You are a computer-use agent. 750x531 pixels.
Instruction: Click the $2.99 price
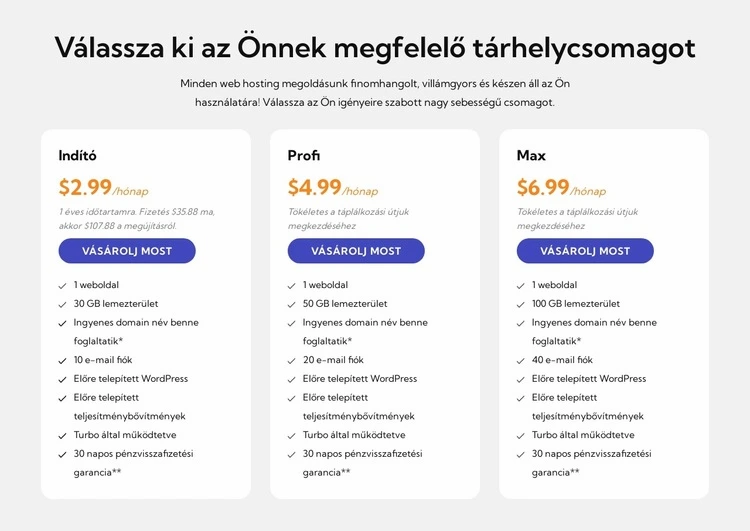[86, 187]
